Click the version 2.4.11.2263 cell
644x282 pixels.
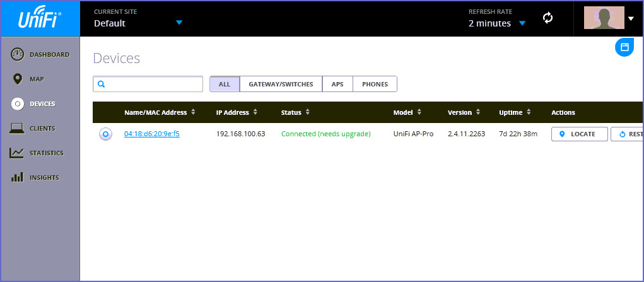click(x=467, y=134)
